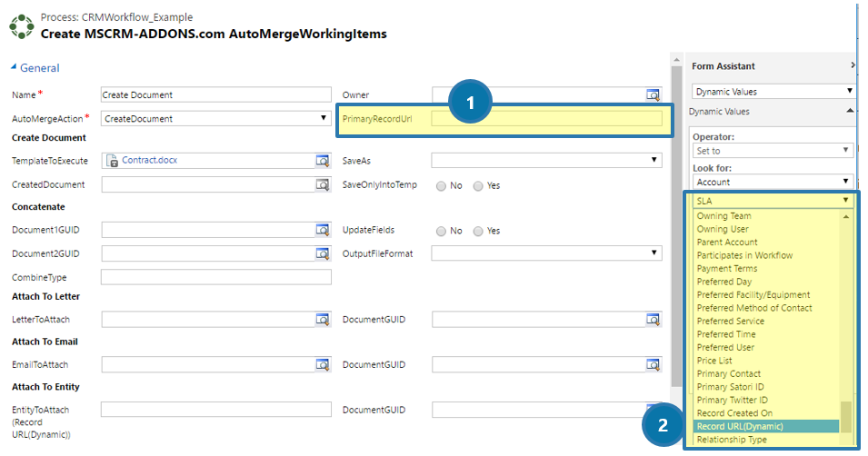Viewport: 868px width, 456px height.
Task: Open the Form Assistant Dynamic Values dropdown
Action: pos(773,92)
